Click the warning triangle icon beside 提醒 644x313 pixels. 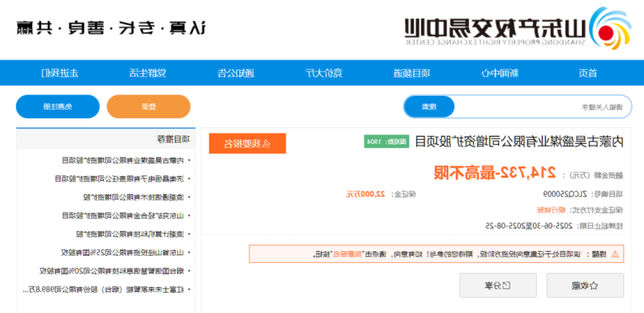tap(615, 253)
